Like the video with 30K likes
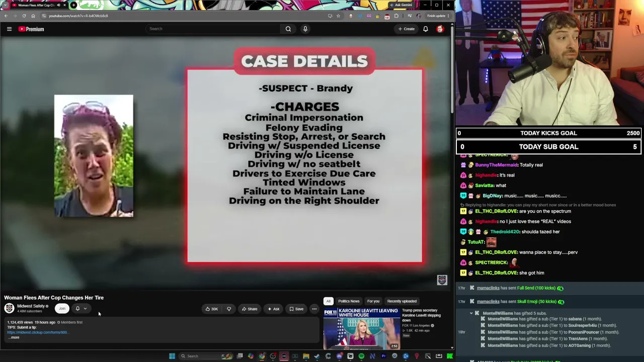The width and height of the screenshot is (644, 362). point(212,309)
